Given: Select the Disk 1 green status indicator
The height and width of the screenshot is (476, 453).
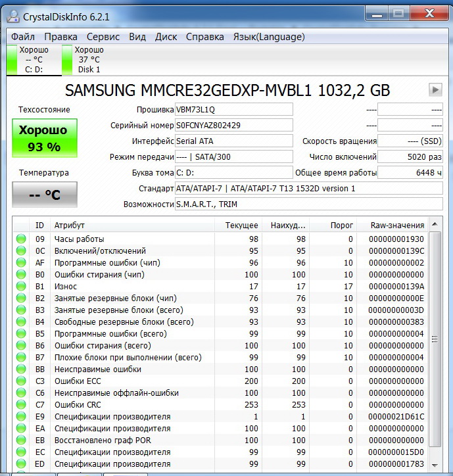Looking at the screenshot, I should (x=68, y=60).
